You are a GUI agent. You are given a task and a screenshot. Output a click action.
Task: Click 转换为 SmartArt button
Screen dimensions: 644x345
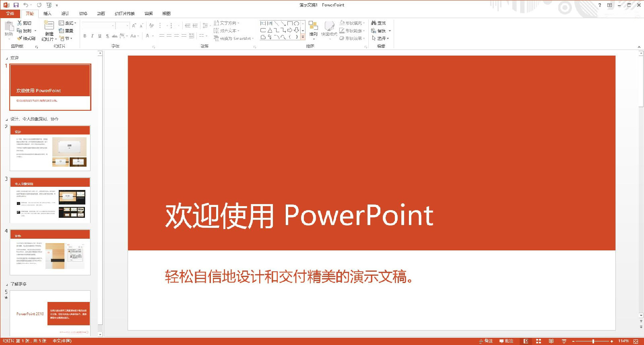coord(233,38)
